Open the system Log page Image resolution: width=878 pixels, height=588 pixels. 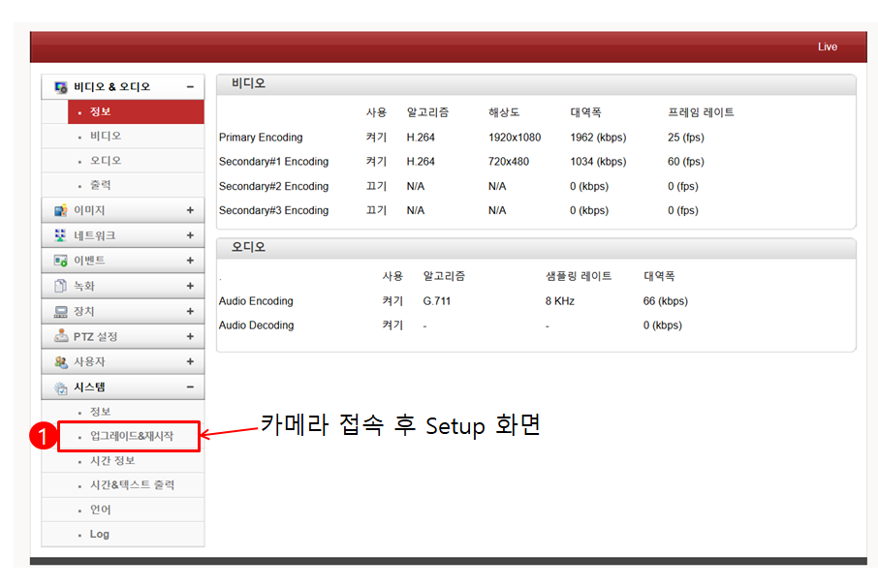tap(100, 534)
